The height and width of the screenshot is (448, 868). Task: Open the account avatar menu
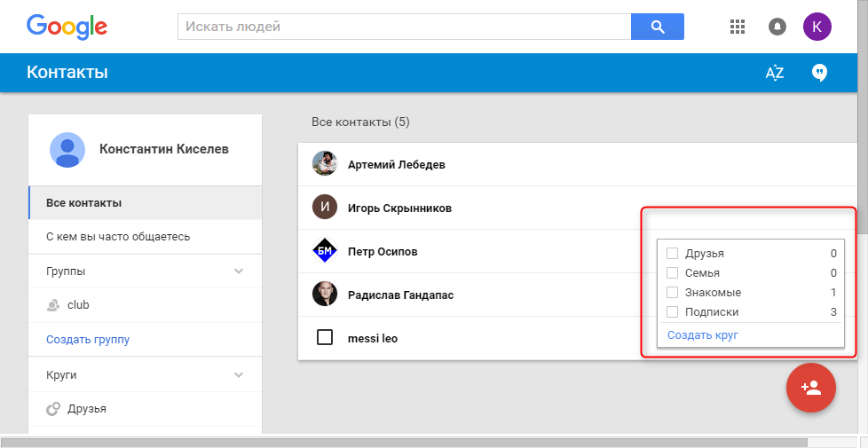coord(817,27)
